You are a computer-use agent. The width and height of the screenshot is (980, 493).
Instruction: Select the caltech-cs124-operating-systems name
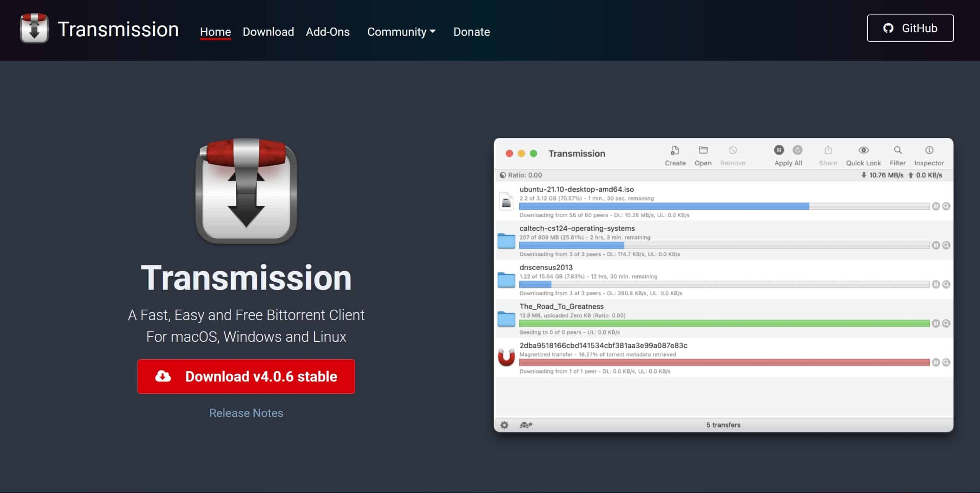point(577,228)
